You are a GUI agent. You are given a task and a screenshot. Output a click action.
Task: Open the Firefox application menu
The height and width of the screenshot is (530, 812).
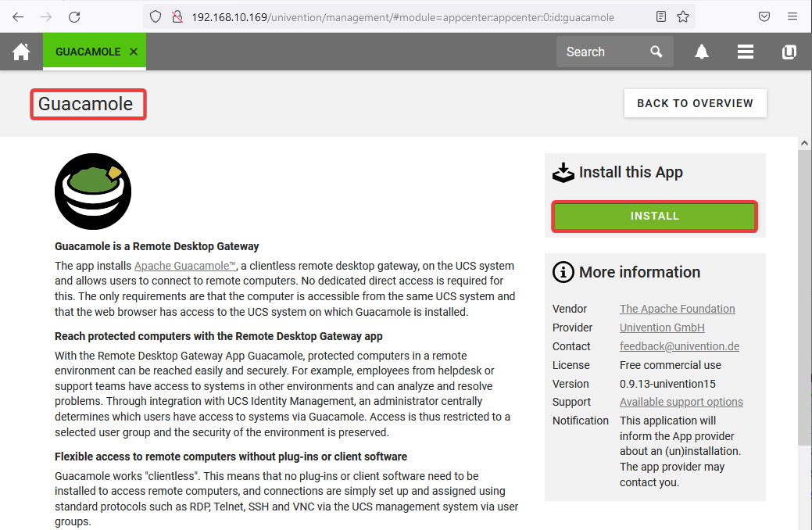click(x=793, y=16)
